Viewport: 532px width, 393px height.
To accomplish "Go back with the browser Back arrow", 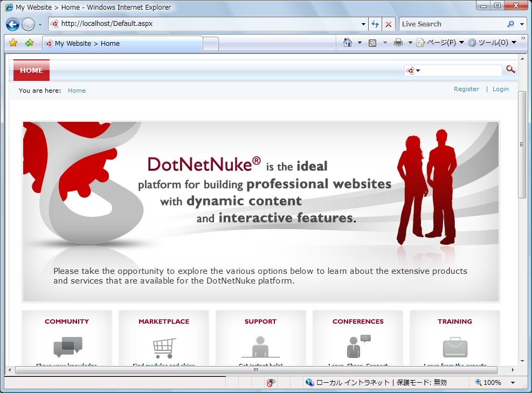I will [12, 24].
